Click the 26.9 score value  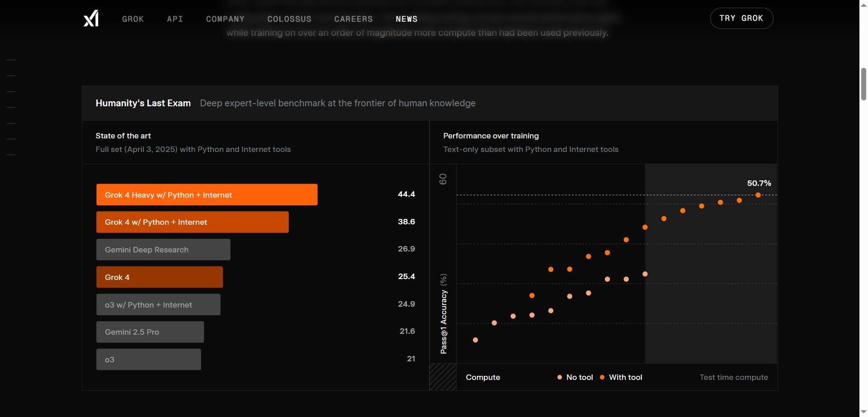406,249
